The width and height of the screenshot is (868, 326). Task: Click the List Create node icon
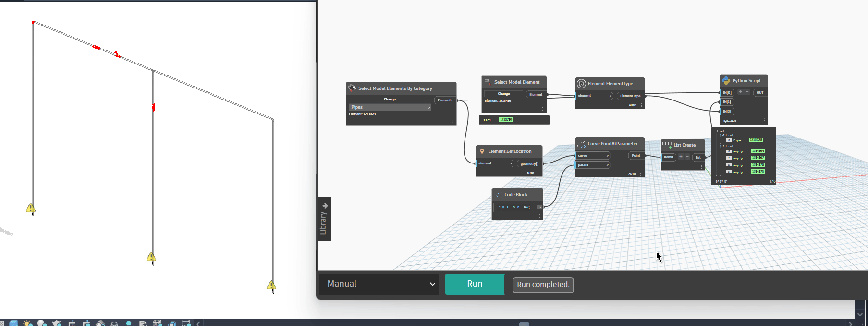tap(667, 145)
